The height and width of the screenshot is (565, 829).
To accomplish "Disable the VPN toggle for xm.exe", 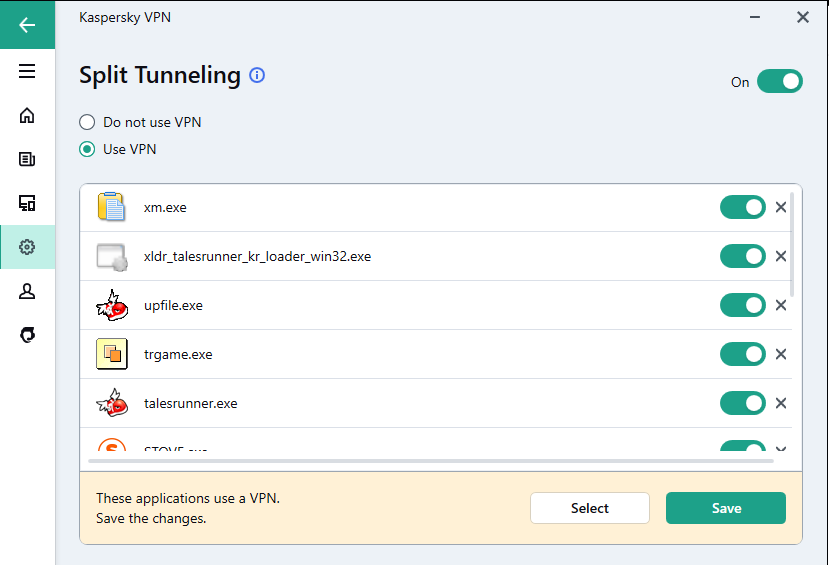I will [742, 207].
